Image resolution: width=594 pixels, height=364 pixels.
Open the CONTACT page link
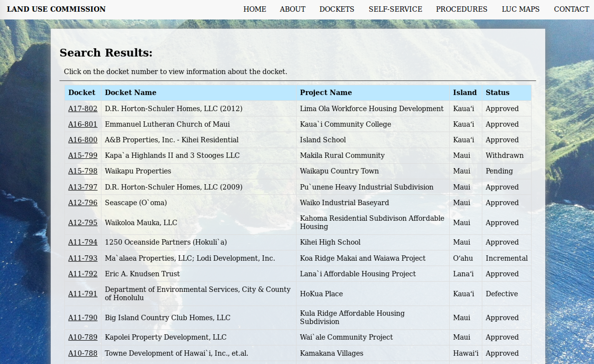(571, 9)
